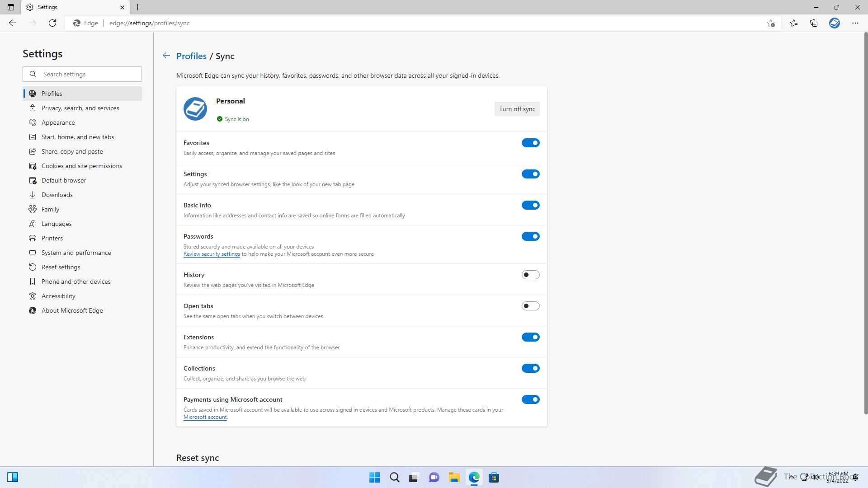
Task: Open the tab actions menu icon
Action: click(11, 7)
